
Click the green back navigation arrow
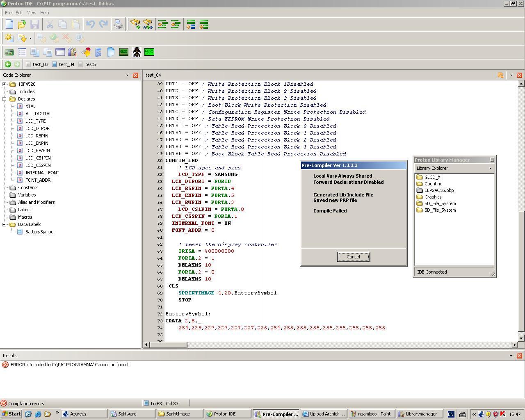[x=8, y=64]
